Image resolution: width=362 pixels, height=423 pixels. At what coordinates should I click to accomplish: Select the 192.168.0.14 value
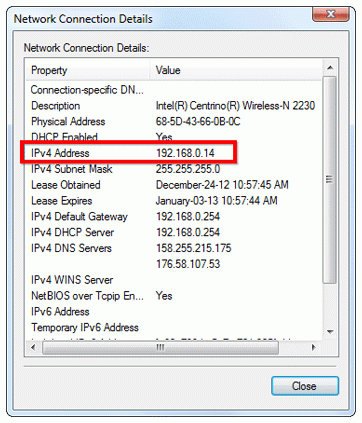pyautogui.click(x=185, y=153)
